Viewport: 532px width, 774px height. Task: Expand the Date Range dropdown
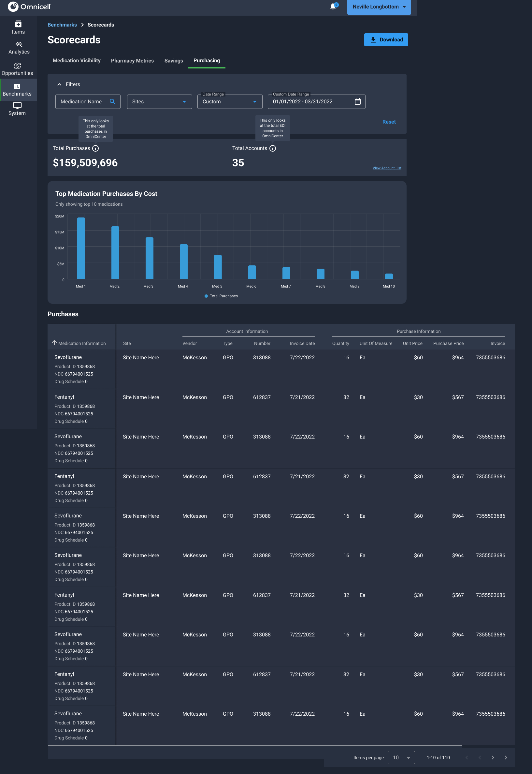coord(230,102)
